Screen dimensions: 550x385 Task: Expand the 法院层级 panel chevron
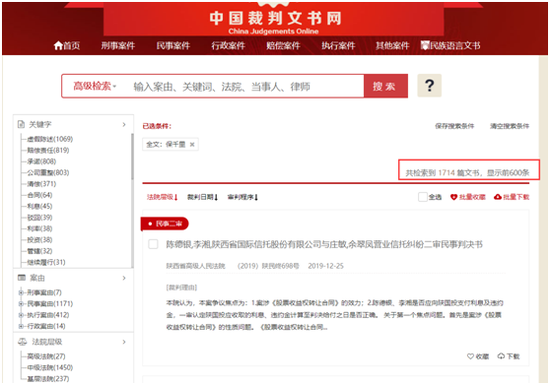pyautogui.click(x=124, y=342)
